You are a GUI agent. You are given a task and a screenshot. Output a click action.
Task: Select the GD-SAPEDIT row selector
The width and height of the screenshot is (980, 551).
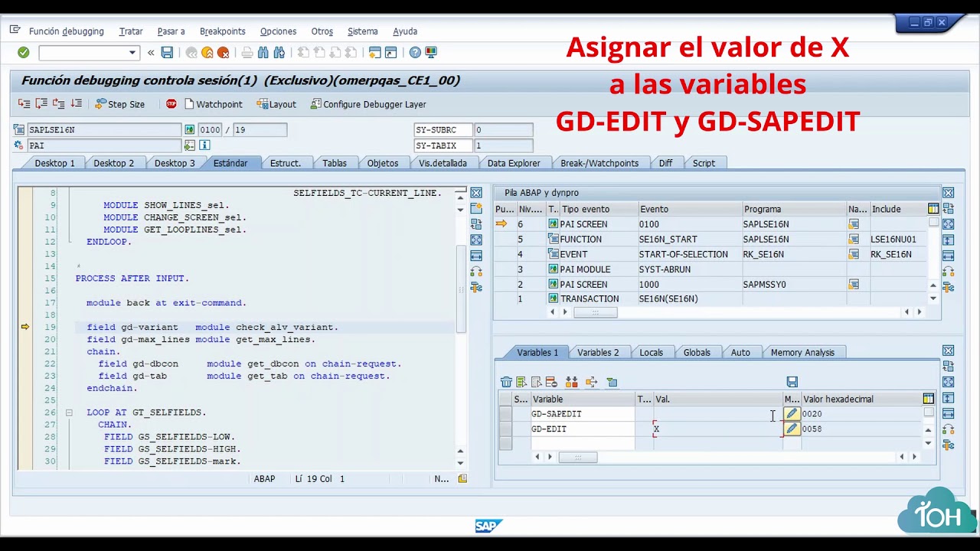505,414
